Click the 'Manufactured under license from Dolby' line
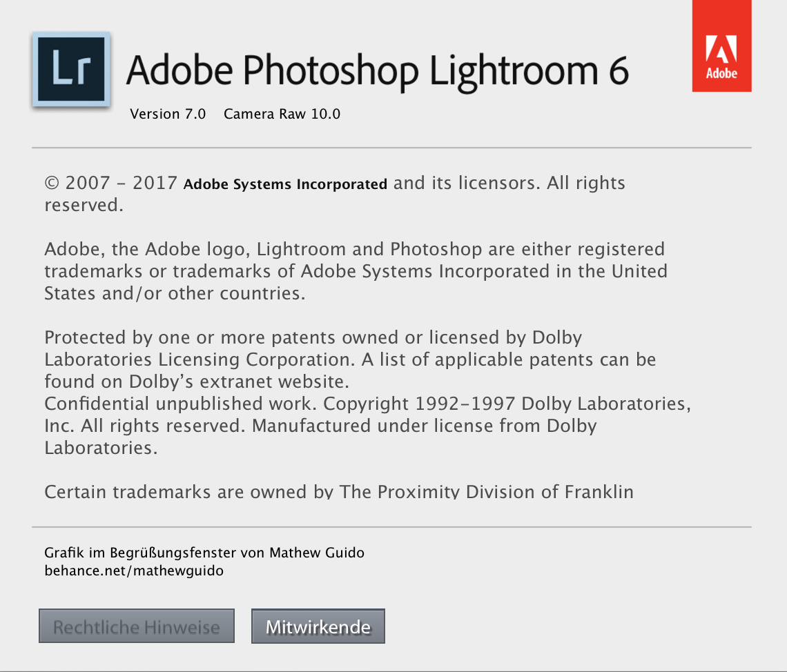This screenshot has height=672, width=787. (424, 426)
